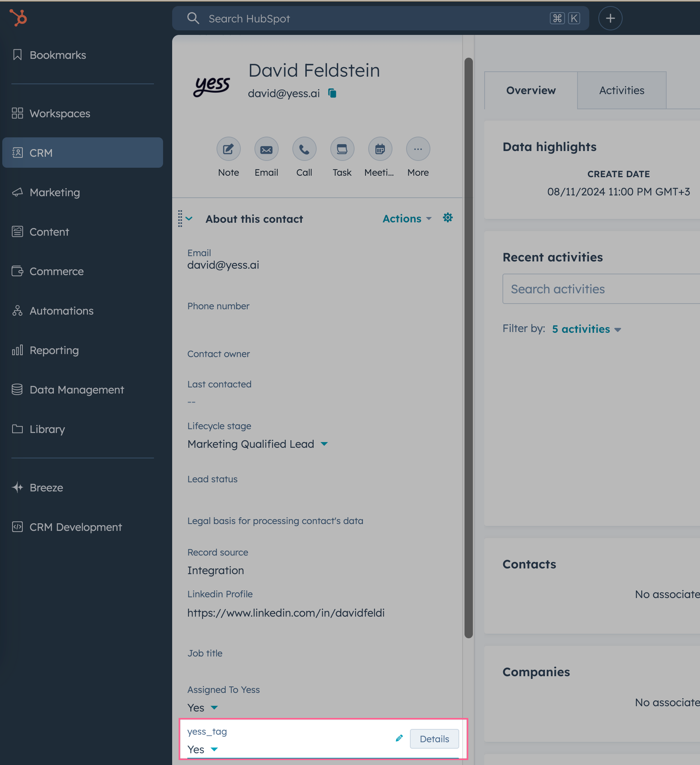This screenshot has width=700, height=765.
Task: Focus the Search HubSpot field
Action: click(x=380, y=18)
